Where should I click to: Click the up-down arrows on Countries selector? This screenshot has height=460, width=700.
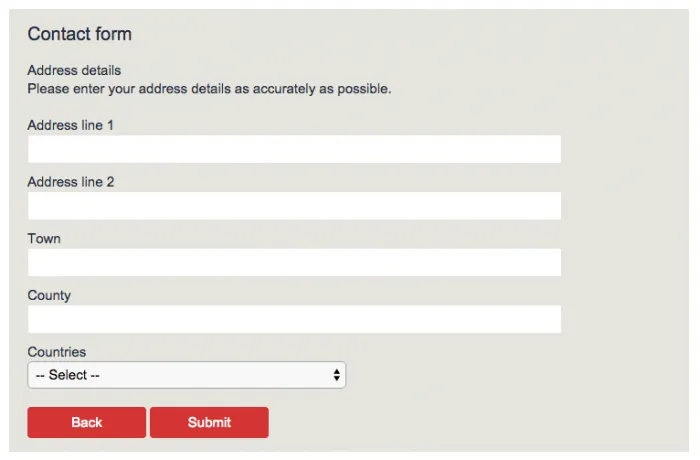pos(337,375)
